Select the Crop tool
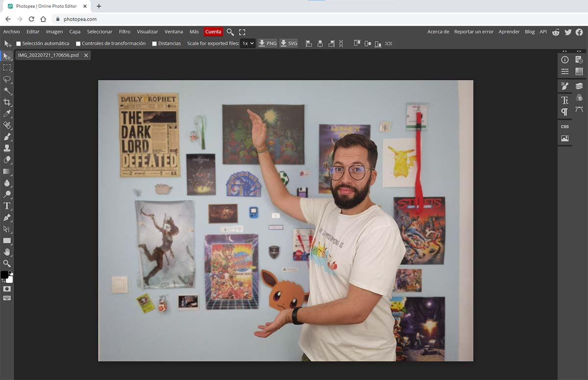 click(7, 102)
